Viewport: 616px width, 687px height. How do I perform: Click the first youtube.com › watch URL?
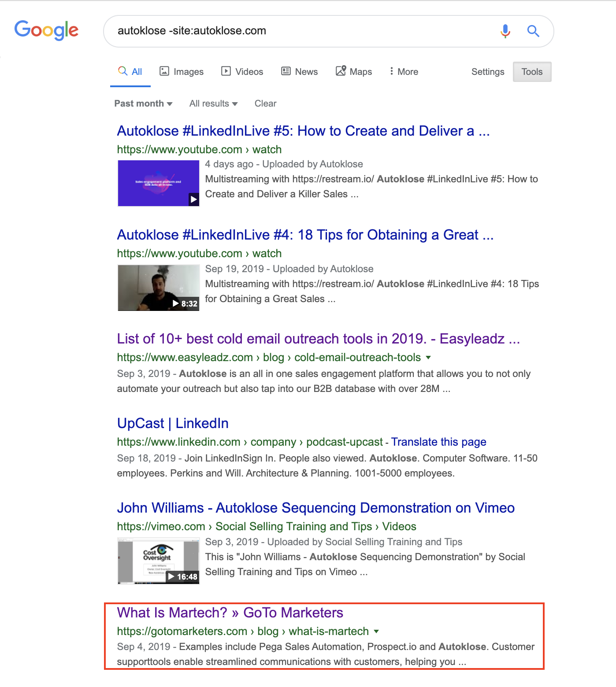coord(199,149)
